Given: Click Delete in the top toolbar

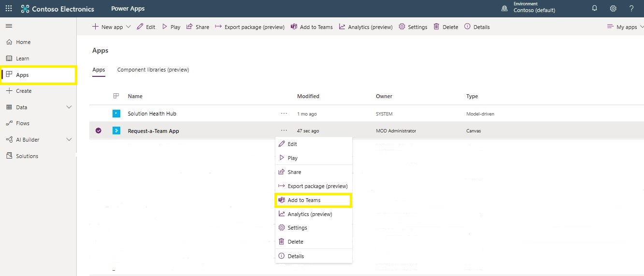Looking at the screenshot, I should 446,27.
